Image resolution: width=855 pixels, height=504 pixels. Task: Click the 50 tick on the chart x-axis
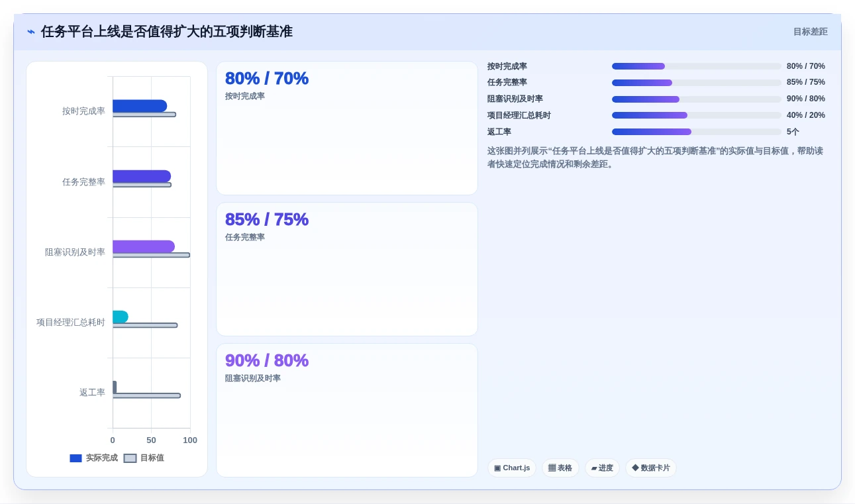(x=151, y=440)
